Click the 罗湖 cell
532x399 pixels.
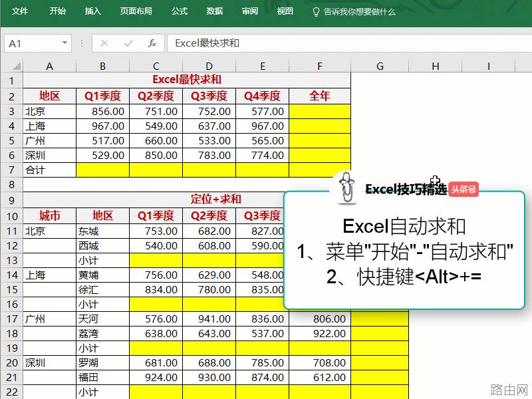(103, 362)
